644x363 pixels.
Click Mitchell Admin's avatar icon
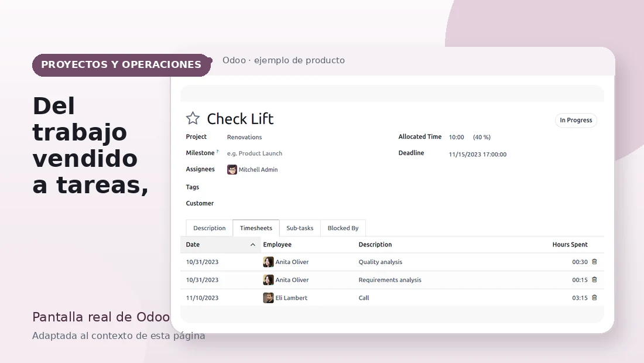tap(232, 170)
